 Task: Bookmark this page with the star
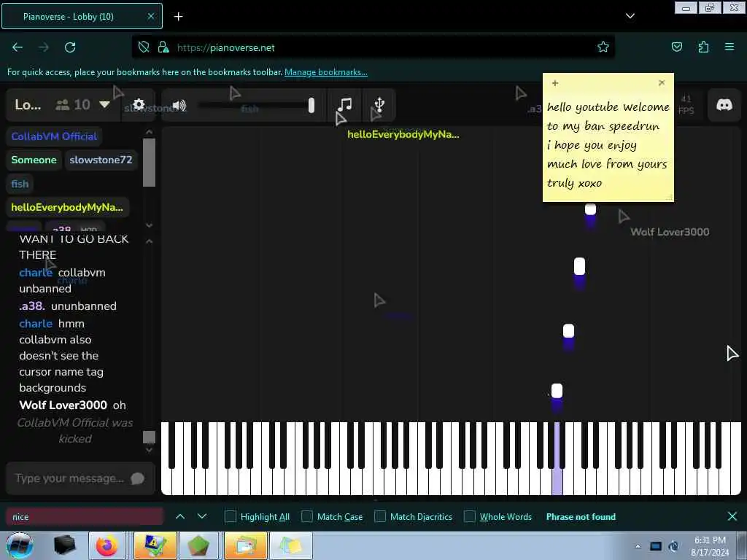(603, 47)
